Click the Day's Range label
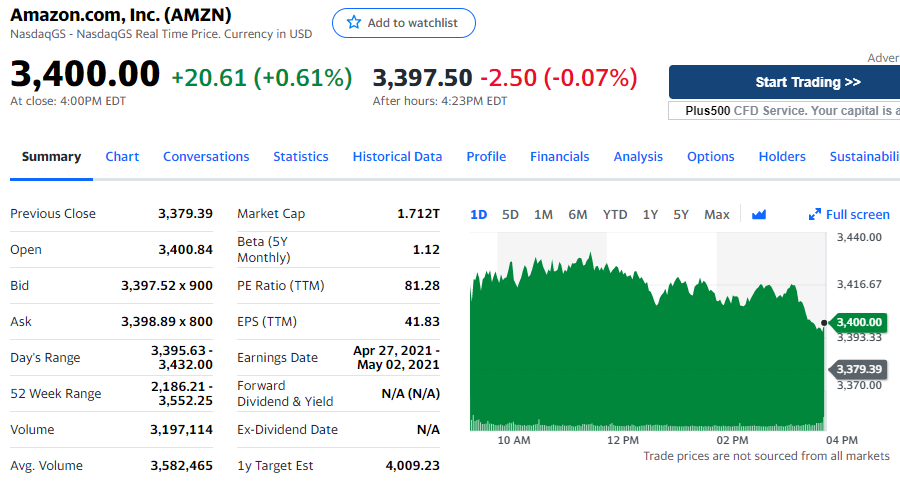This screenshot has height=483, width=900. pos(45,358)
